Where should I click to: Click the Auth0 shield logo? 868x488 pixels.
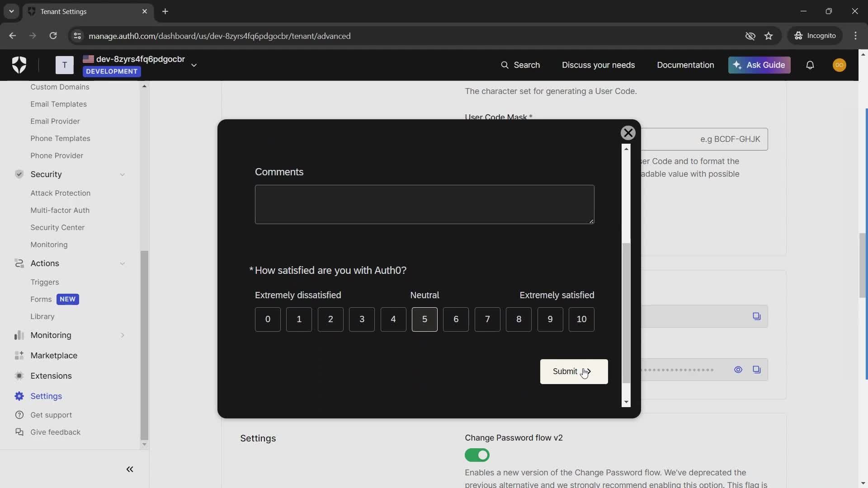point(19,65)
